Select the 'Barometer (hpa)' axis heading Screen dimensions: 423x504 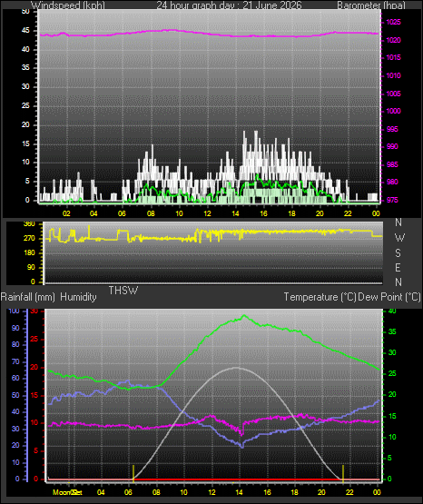coord(371,5)
